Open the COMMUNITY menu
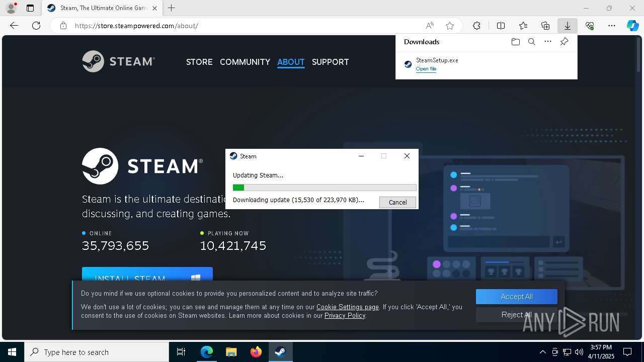The image size is (644, 362). (x=245, y=62)
